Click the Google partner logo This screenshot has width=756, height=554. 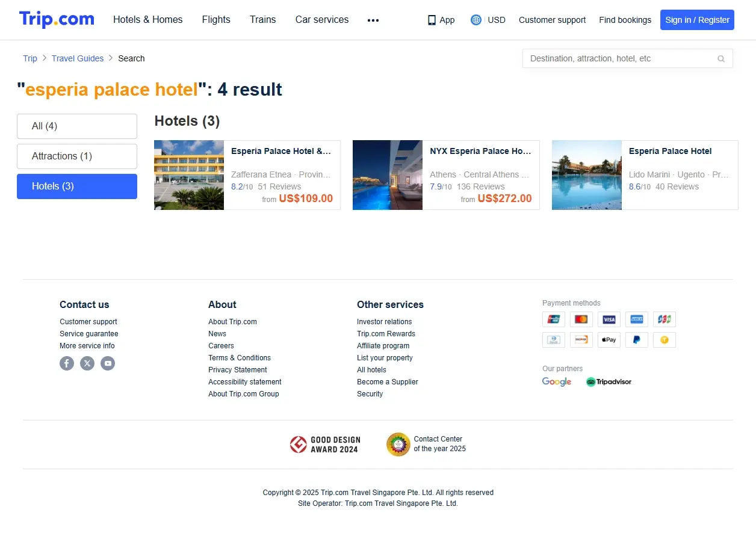click(557, 381)
